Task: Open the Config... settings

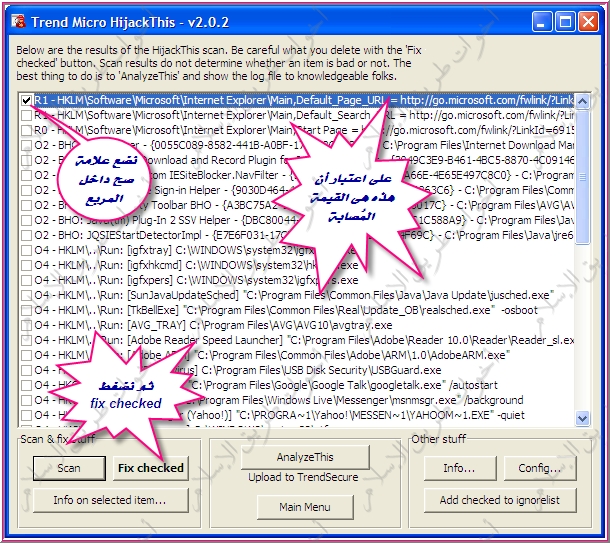Action: click(x=540, y=468)
